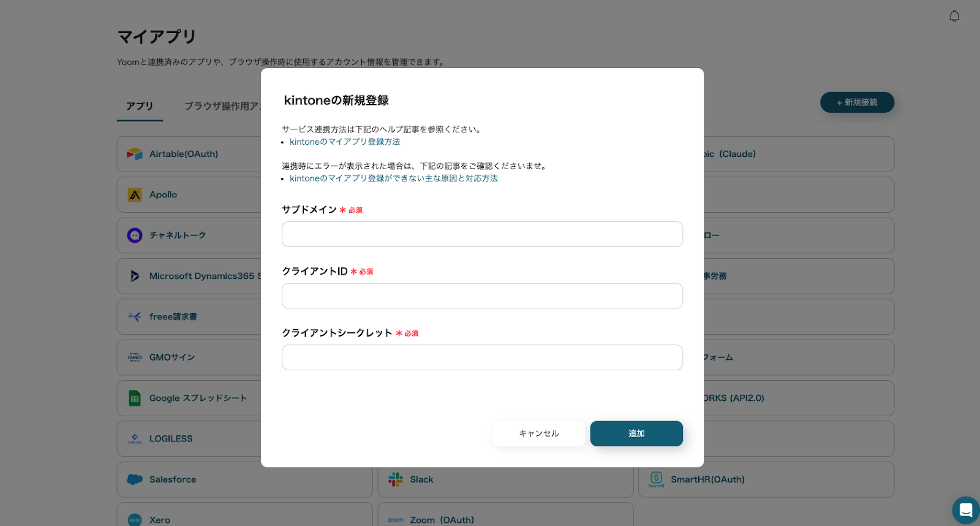Click the notification bell icon
The image size is (980, 526).
[954, 16]
